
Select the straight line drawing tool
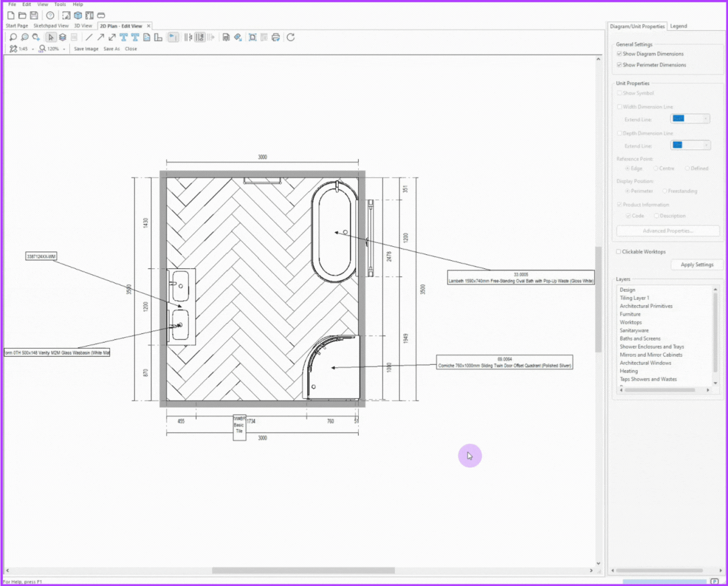(89, 37)
